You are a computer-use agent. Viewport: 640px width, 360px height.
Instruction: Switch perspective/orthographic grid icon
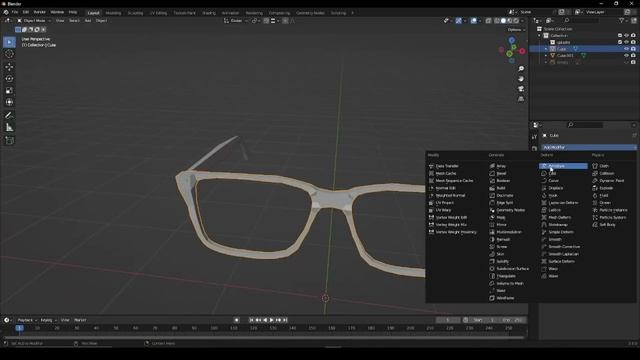click(521, 99)
